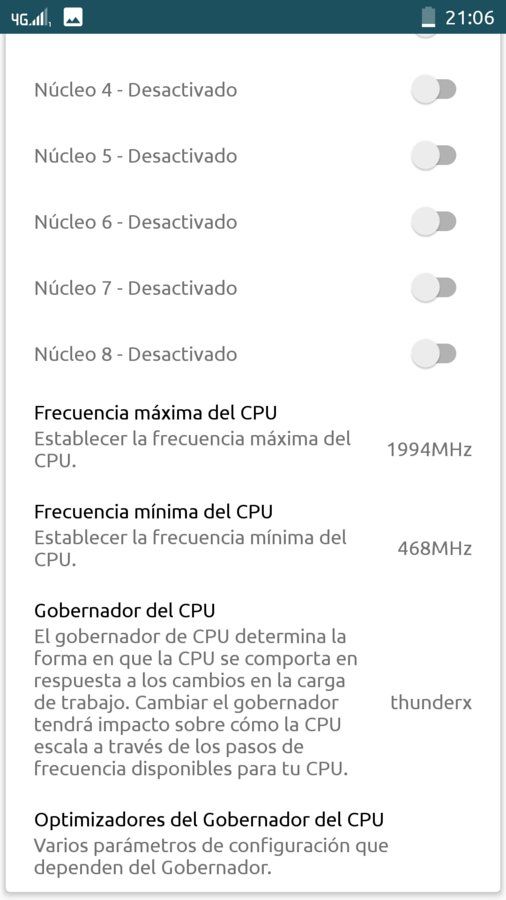Open Optimizadores del Gobernador del CPU
The width and height of the screenshot is (506, 900).
coord(253,844)
